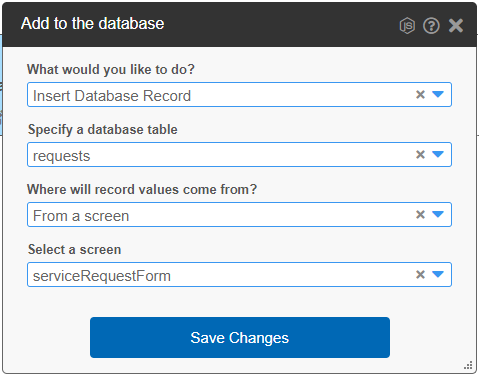This screenshot has width=479, height=377.
Task: Save Changes to the database action
Action: (x=240, y=337)
